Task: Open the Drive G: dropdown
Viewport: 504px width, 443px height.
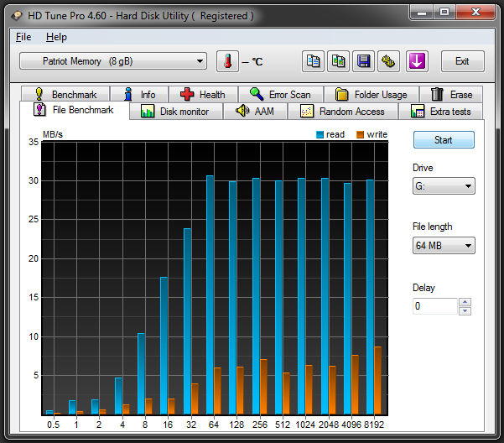Action: [444, 186]
